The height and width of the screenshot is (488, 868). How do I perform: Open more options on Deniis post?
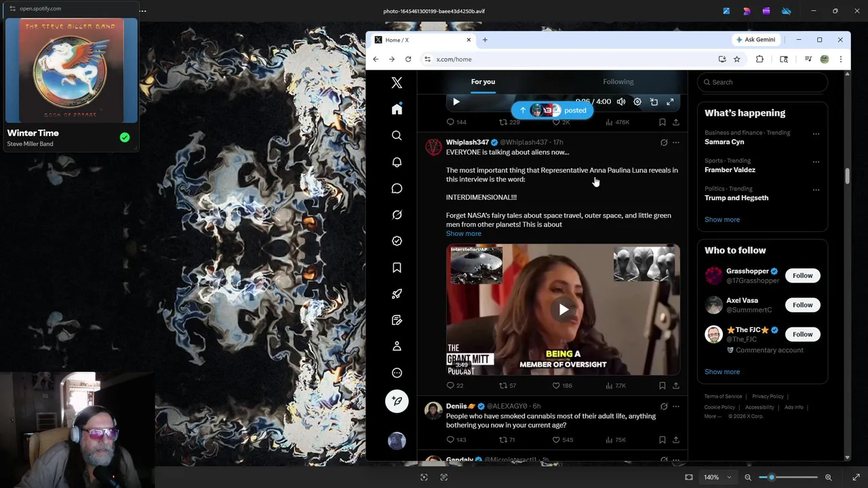coord(675,407)
